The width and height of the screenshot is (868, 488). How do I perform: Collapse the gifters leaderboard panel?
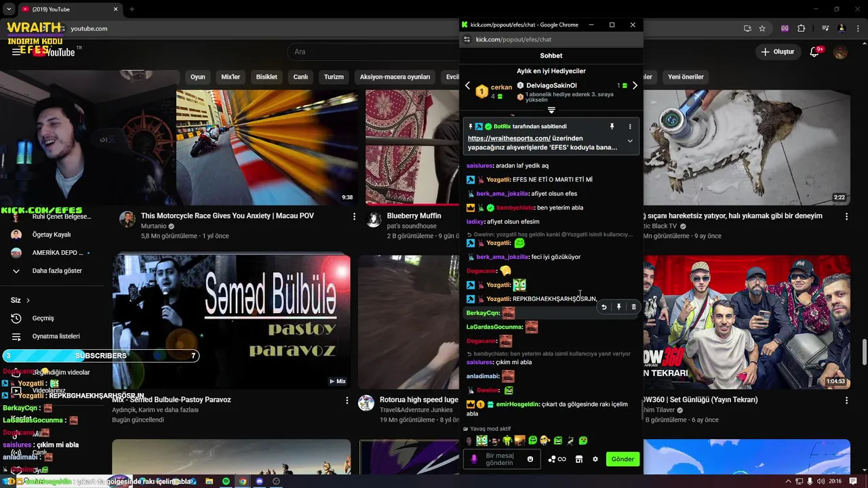551,110
